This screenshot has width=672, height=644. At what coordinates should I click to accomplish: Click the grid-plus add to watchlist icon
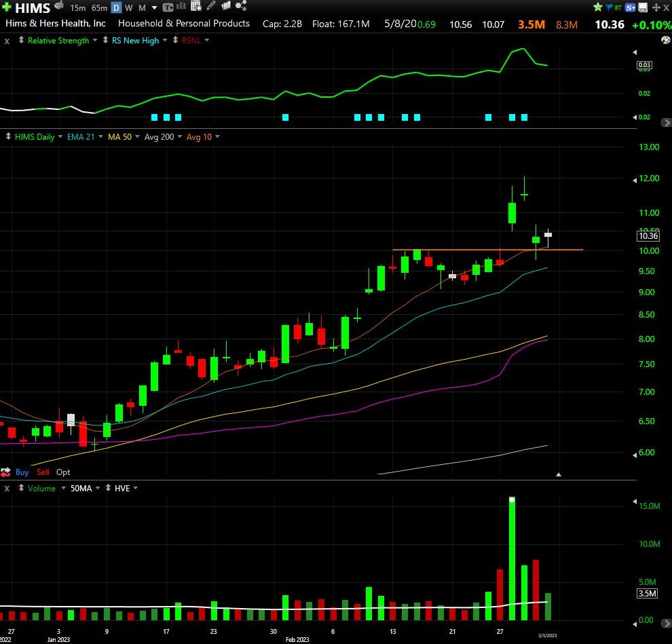click(x=196, y=6)
